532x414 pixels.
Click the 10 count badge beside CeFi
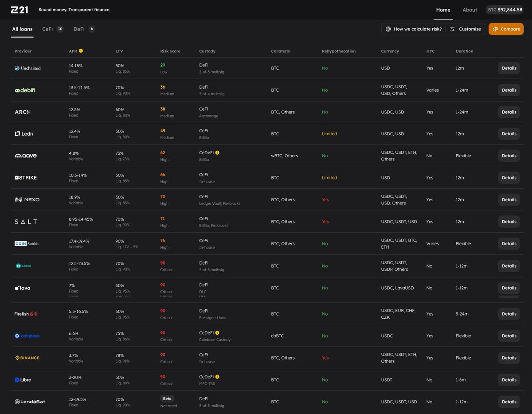[x=60, y=29]
